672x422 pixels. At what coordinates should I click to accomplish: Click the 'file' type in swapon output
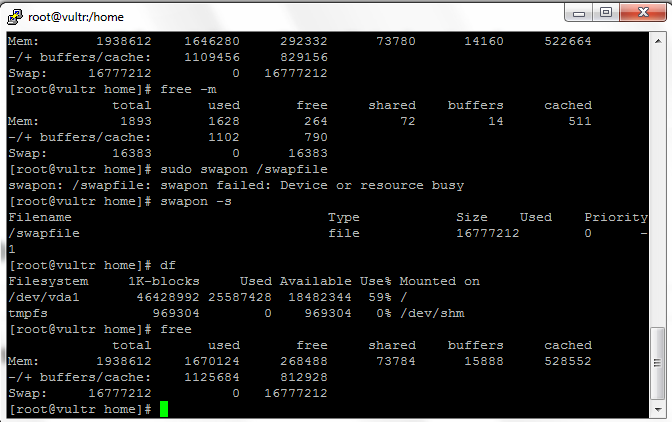344,233
